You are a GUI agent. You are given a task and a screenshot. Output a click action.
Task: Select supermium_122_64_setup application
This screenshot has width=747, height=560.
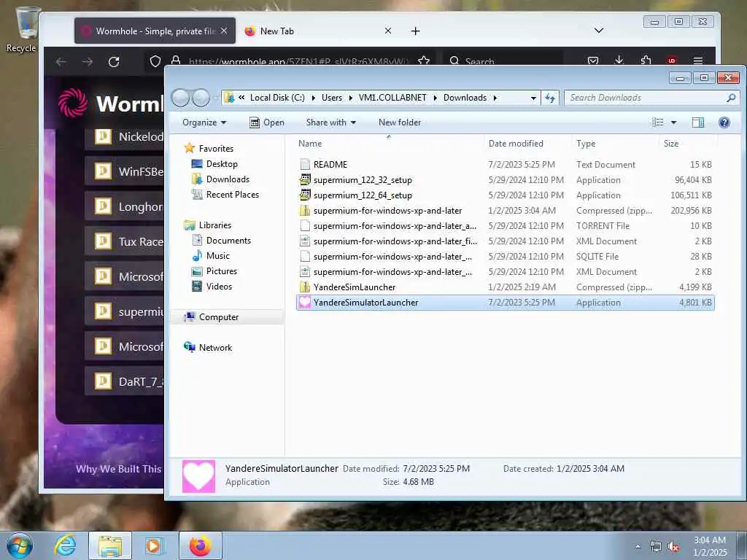[505, 195]
